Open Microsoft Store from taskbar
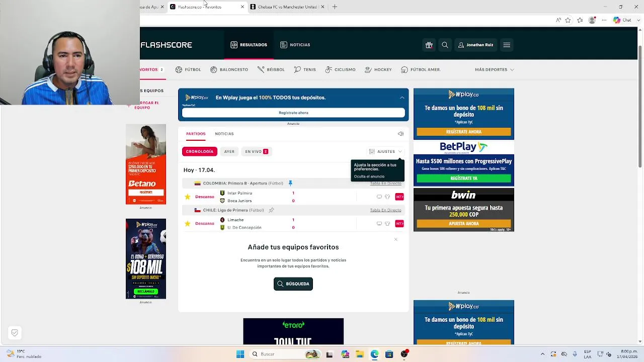 pos(389,354)
